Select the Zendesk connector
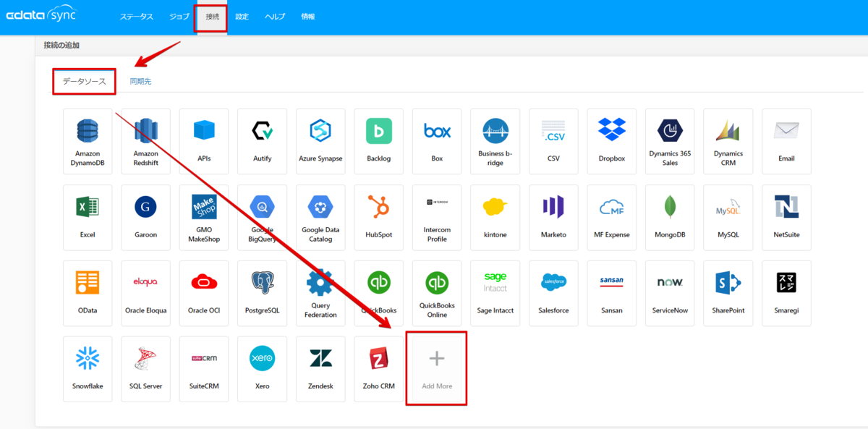This screenshot has height=429, width=868. click(320, 369)
